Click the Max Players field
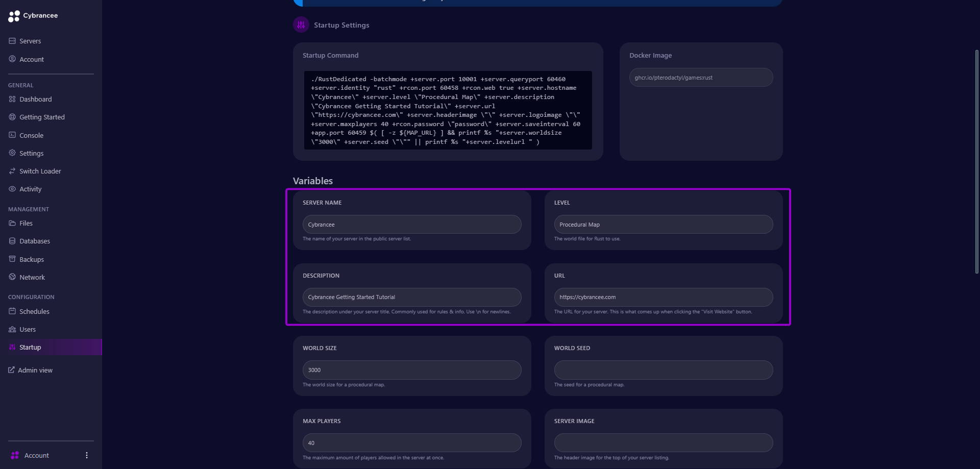This screenshot has height=469, width=980. coord(411,443)
